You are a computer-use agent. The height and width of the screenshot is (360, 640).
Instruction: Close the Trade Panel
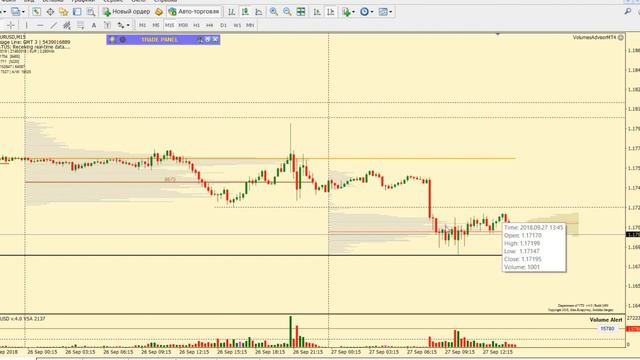click(x=216, y=40)
